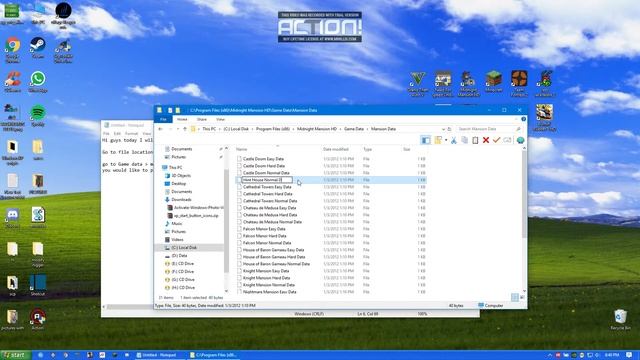Click the Rename icon next to the checkmark
The height and width of the screenshot is (360, 640).
[507, 140]
